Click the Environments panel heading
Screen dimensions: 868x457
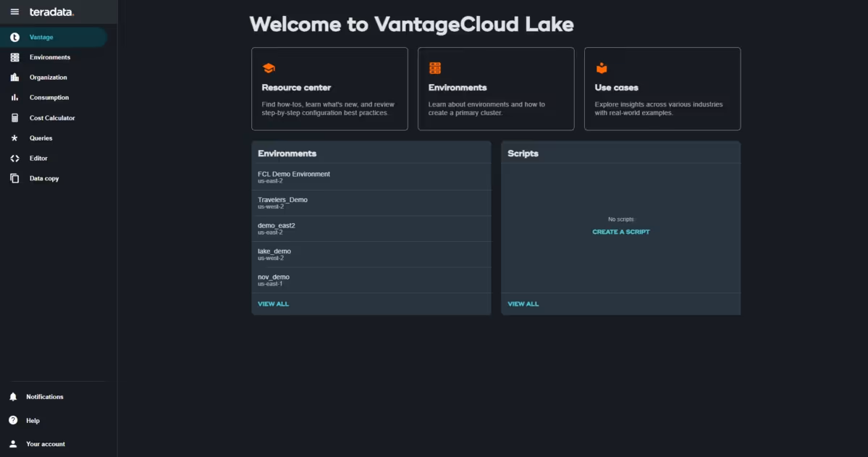click(x=287, y=154)
